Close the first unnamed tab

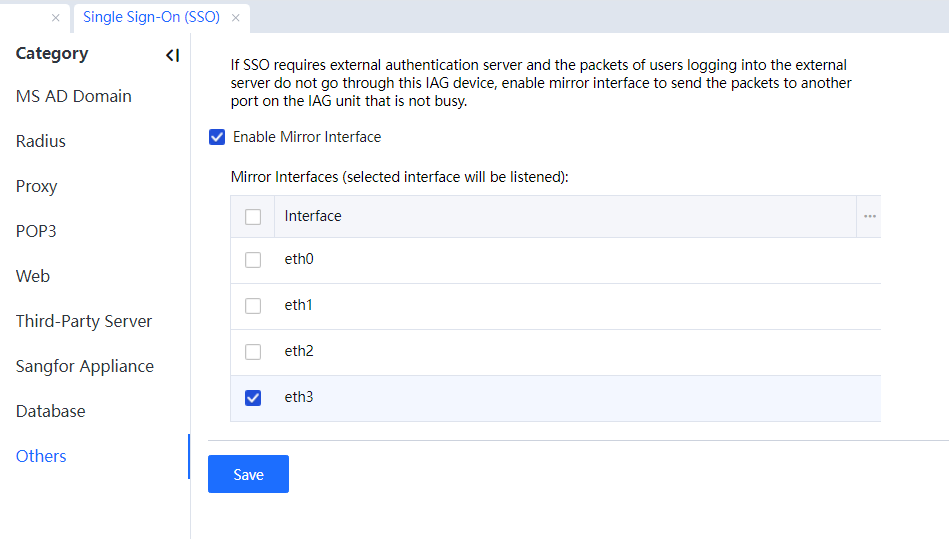(55, 18)
